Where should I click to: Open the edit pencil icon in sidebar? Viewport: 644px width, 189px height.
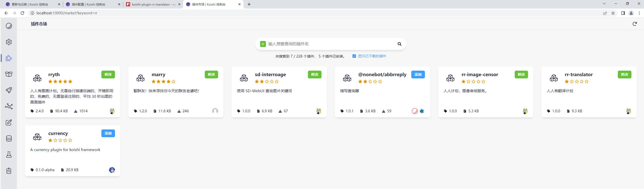[x=9, y=122]
